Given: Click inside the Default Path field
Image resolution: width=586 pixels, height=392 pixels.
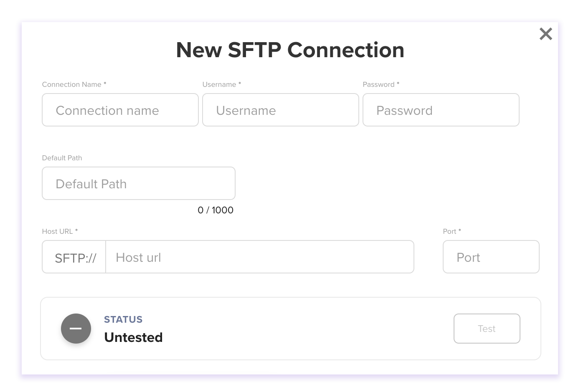Looking at the screenshot, I should [x=139, y=183].
